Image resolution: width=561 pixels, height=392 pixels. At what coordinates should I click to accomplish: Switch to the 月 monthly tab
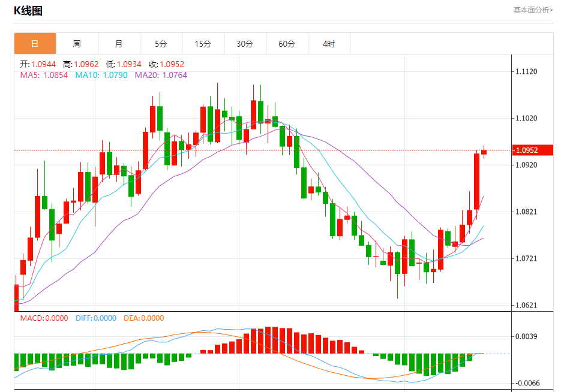tap(119, 44)
